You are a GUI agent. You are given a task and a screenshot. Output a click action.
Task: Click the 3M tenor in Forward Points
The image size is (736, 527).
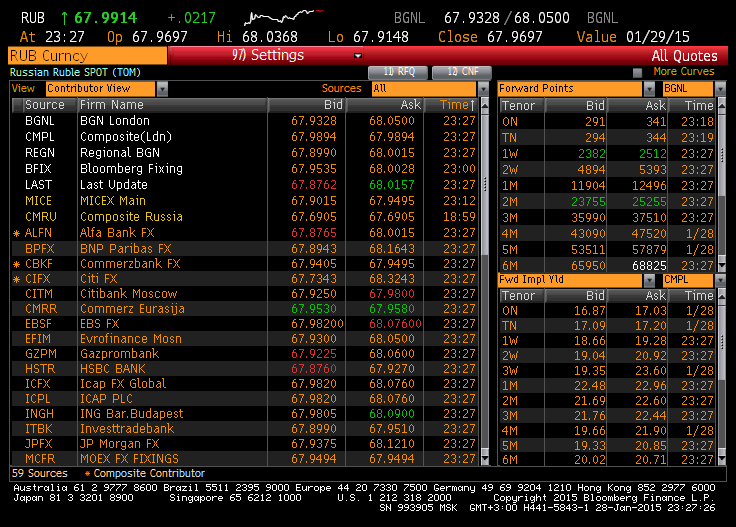point(510,218)
